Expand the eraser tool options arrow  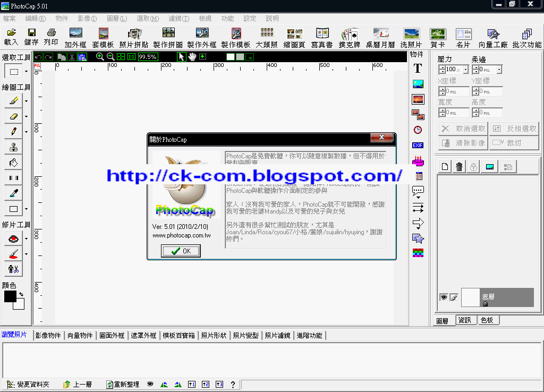point(27,116)
